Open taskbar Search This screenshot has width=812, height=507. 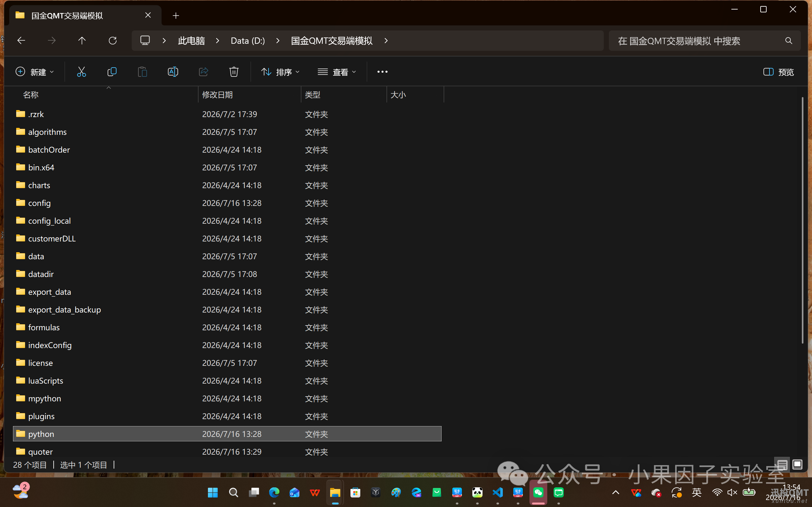click(233, 493)
